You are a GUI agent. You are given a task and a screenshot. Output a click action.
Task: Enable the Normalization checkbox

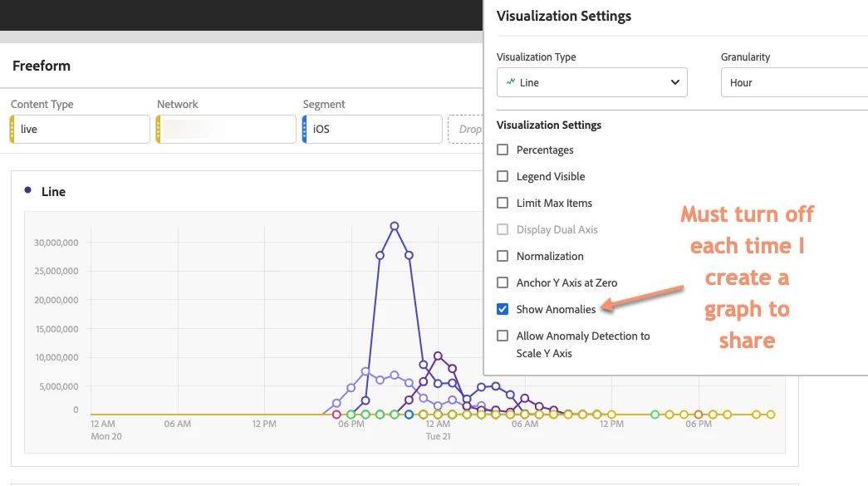tap(503, 256)
